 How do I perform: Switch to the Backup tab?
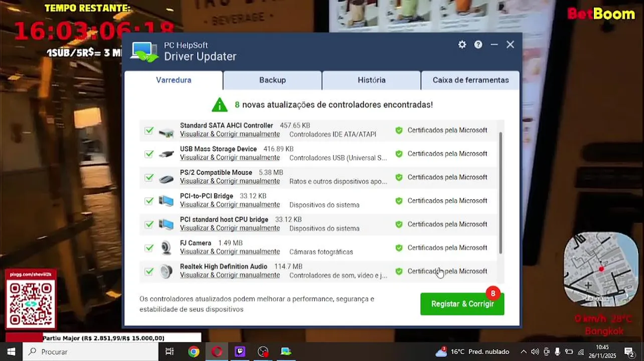(x=272, y=80)
